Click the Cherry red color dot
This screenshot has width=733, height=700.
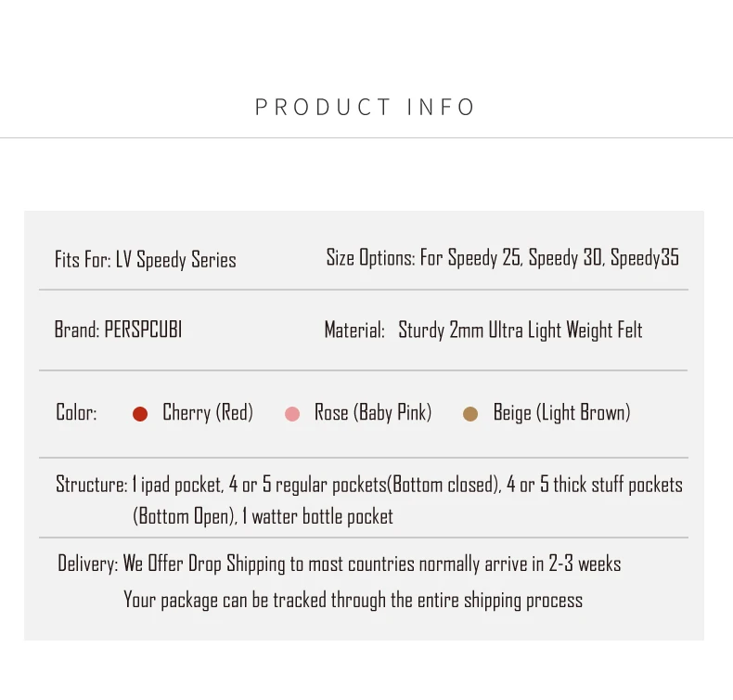coord(140,414)
